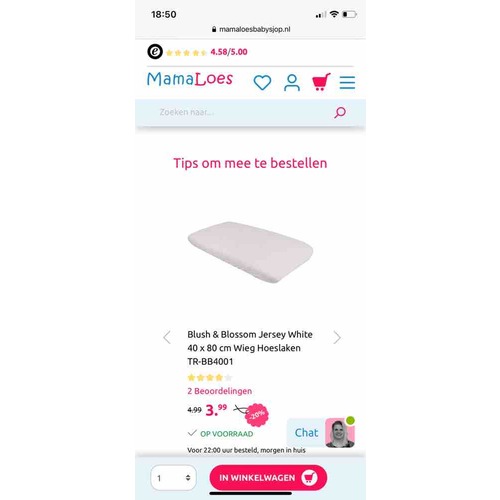Open the 2 Beoordelingen reviews link
Viewport: 500px width, 500px height.
click(x=220, y=391)
